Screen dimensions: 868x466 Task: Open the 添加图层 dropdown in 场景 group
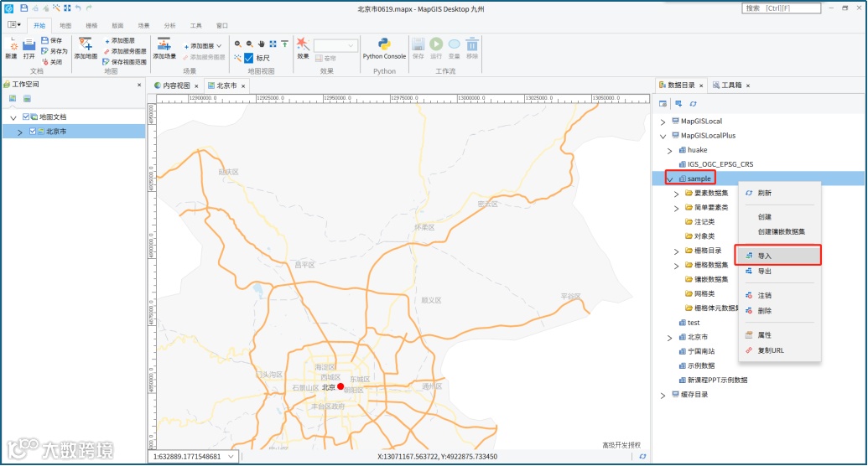coord(219,46)
